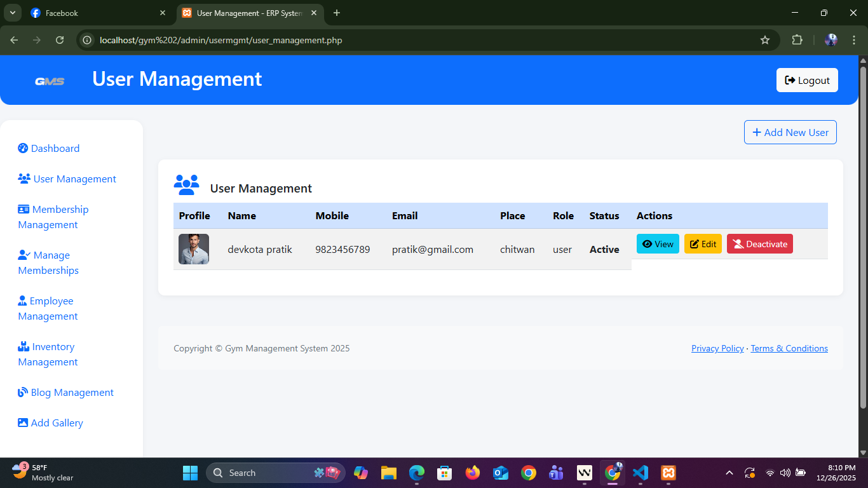This screenshot has width=868, height=488.
Task: Click the taskbar Search box
Action: 276,473
